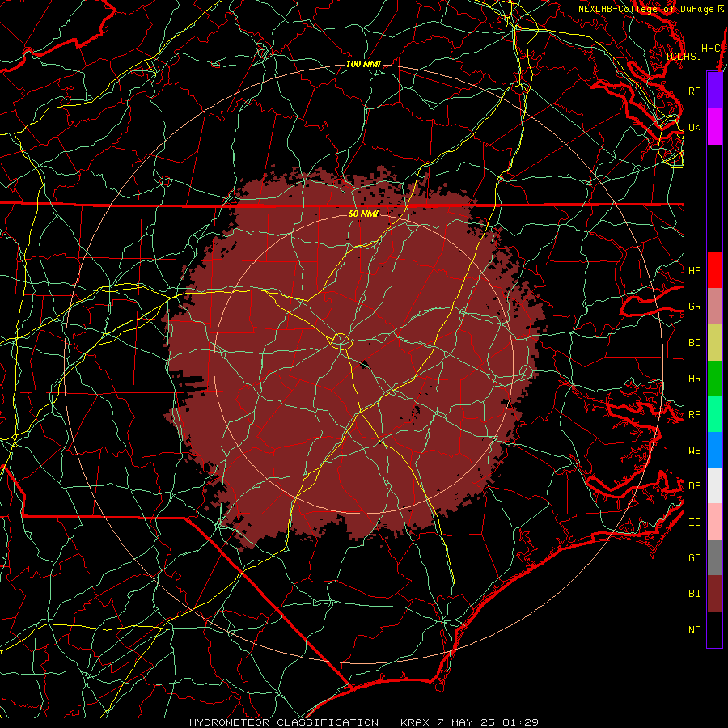Image resolution: width=728 pixels, height=728 pixels.
Task: Select the mint green RA legend swatch
Action: tap(714, 414)
